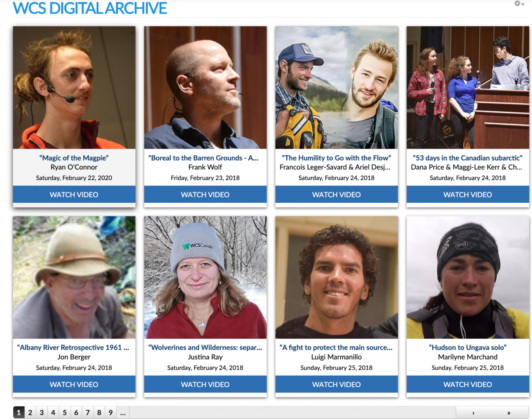
Task: Click Watch Video for Frank Wolf talk
Action: pyautogui.click(x=205, y=194)
